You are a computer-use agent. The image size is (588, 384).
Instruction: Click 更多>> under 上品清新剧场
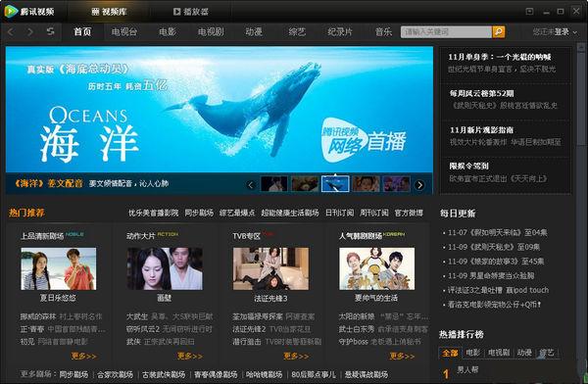pyautogui.click(x=83, y=356)
